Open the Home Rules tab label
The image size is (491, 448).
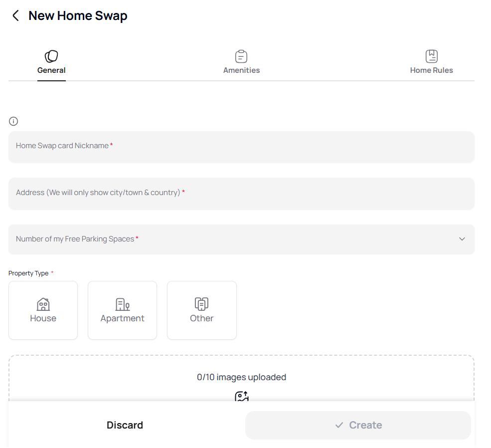pyautogui.click(x=431, y=70)
